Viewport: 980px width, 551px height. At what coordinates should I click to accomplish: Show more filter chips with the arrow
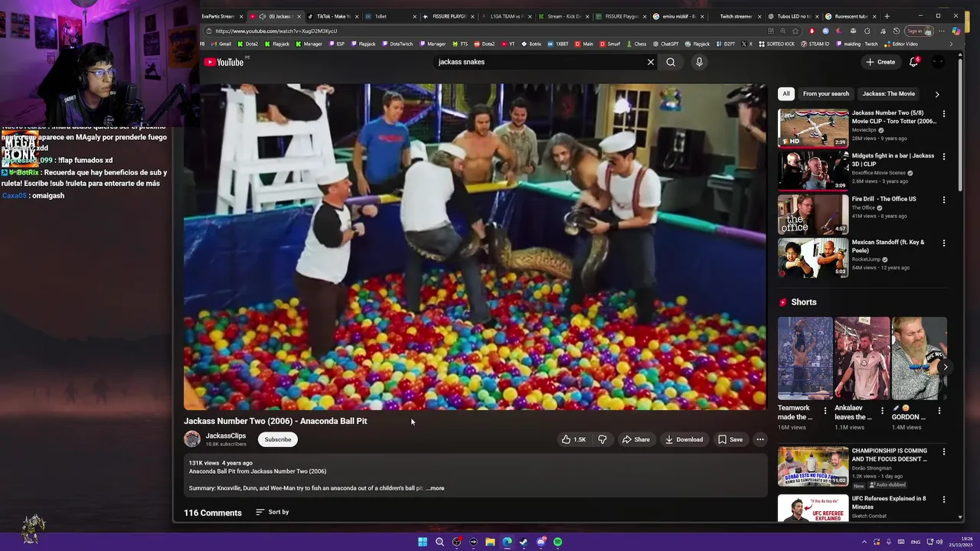pyautogui.click(x=937, y=94)
